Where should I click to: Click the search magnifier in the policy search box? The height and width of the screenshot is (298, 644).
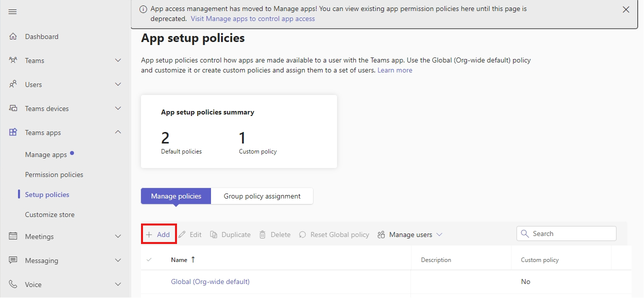pyautogui.click(x=524, y=233)
